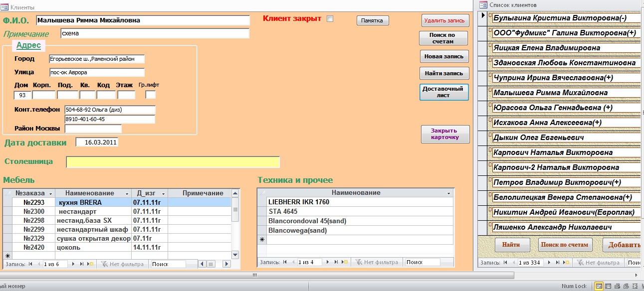This screenshot has width=644, height=291.
Task: Click the Найти запись button
Action: click(x=444, y=73)
